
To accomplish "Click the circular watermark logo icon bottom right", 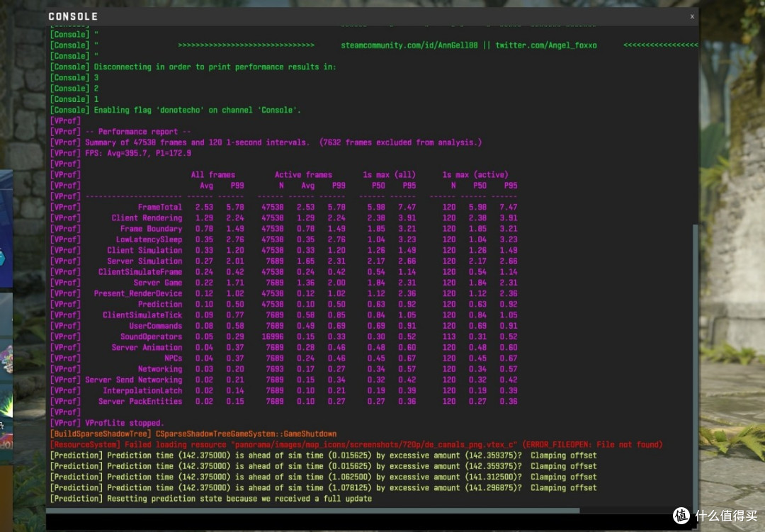I will point(681,516).
